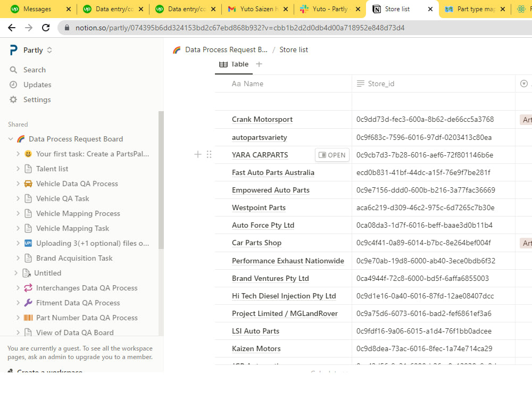Expand Untitled page in sidebar
Screen dimensions: 532x399
point(16,273)
